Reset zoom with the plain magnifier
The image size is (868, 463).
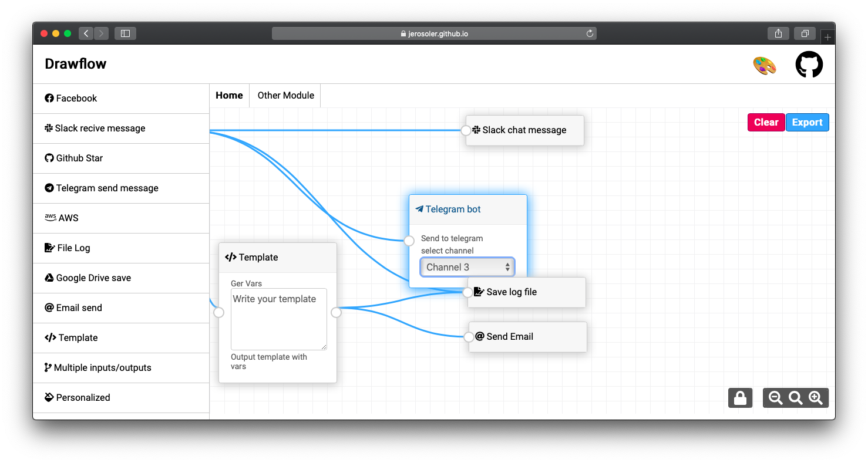point(795,398)
